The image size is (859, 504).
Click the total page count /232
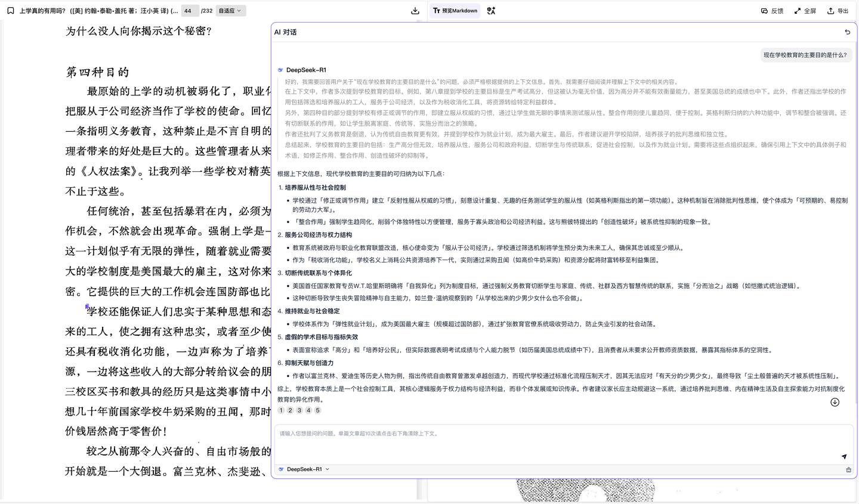click(206, 11)
